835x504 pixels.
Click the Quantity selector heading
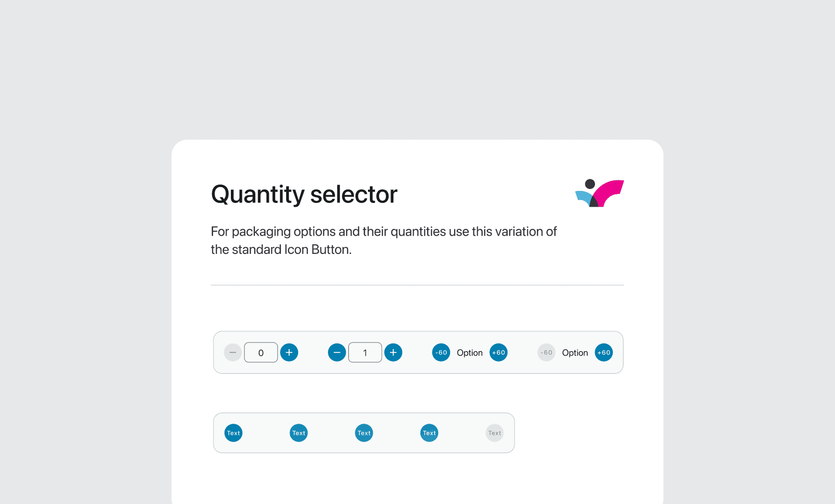(x=304, y=194)
